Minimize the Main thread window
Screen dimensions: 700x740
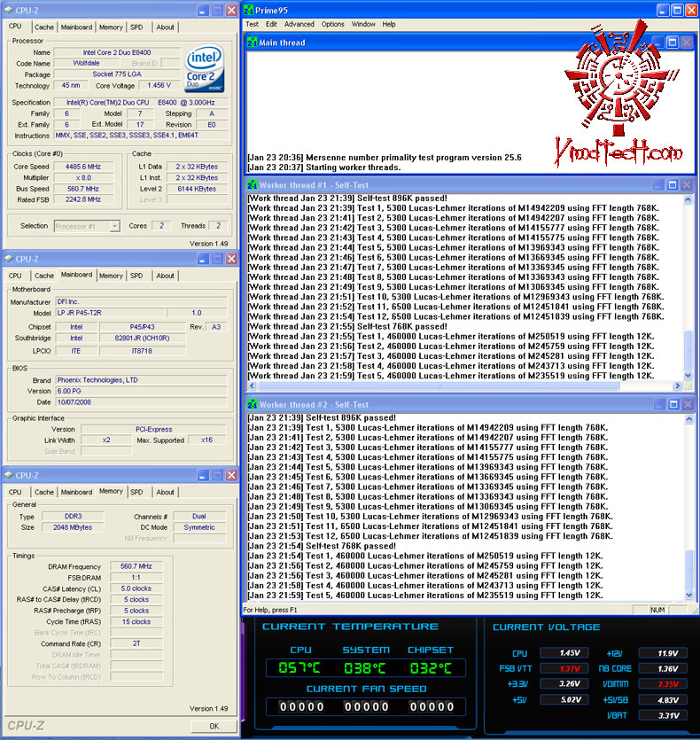(x=658, y=43)
